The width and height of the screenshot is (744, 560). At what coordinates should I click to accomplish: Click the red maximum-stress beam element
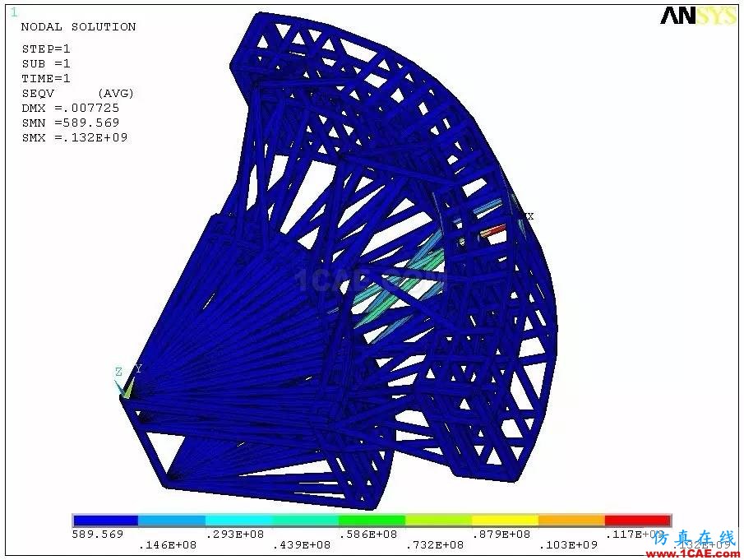492,231
